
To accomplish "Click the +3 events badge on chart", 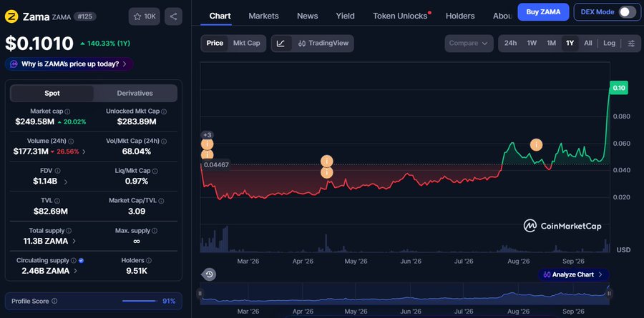I will click(207, 135).
